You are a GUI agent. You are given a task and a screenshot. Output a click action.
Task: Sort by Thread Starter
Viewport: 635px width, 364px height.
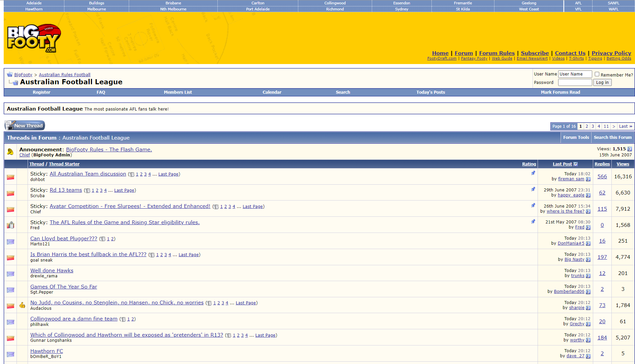point(64,164)
